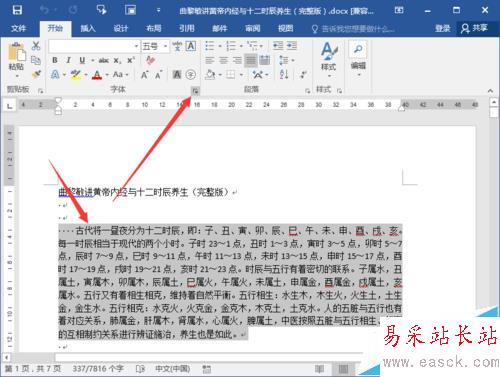Click the Paste clipboard icon
Viewport: 500px width, 377px height.
pos(17,52)
